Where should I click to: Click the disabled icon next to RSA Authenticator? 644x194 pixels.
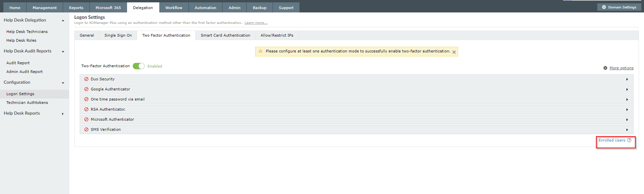pyautogui.click(x=86, y=109)
